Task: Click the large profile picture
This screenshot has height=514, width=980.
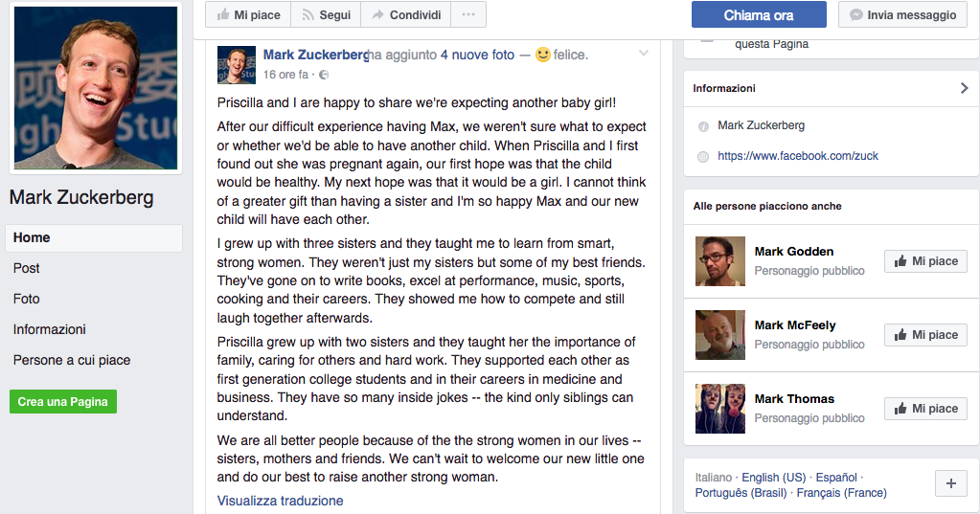Action: tap(94, 88)
